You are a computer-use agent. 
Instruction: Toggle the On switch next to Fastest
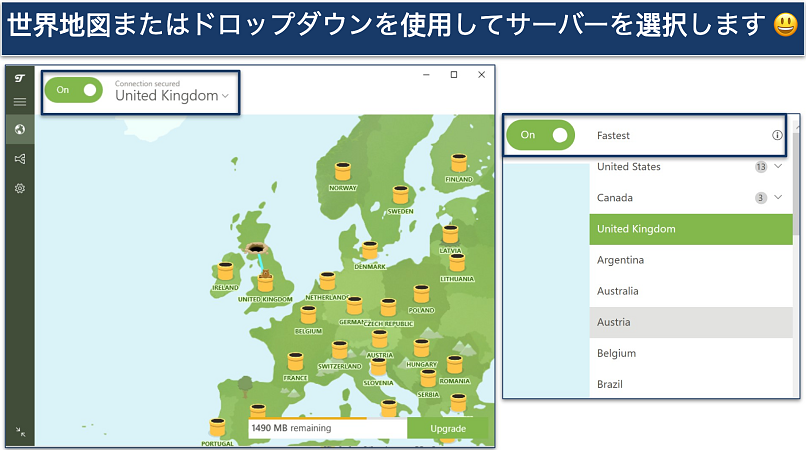pos(542,135)
